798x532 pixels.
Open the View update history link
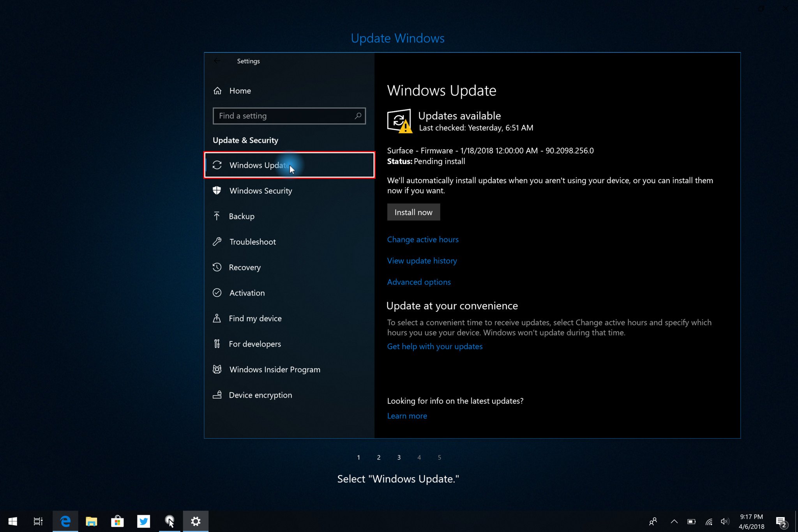click(x=422, y=261)
